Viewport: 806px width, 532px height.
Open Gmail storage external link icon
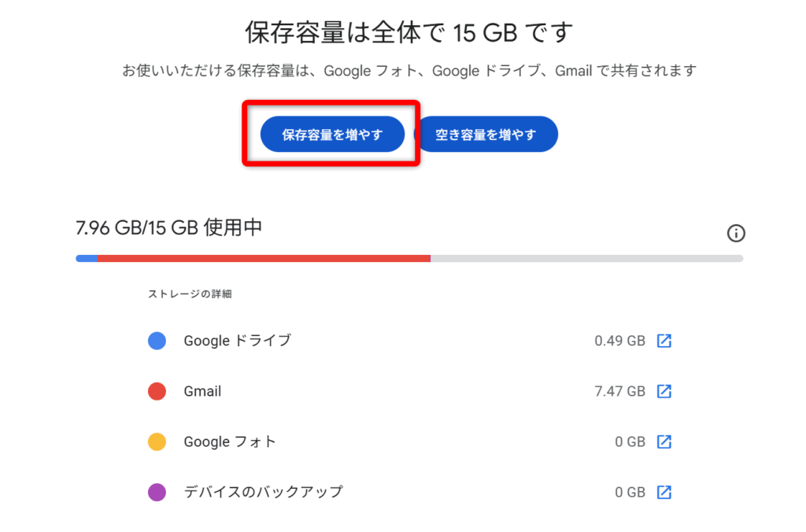664,391
